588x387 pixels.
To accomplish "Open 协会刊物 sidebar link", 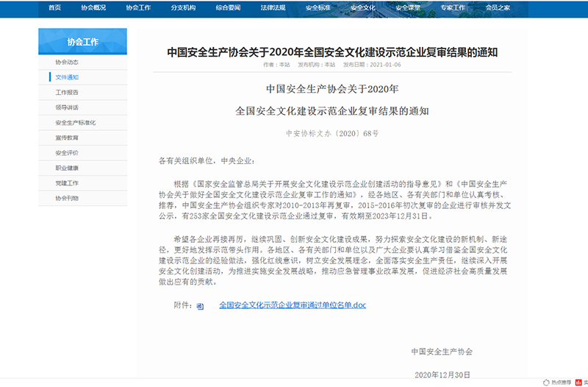I will (x=66, y=198).
